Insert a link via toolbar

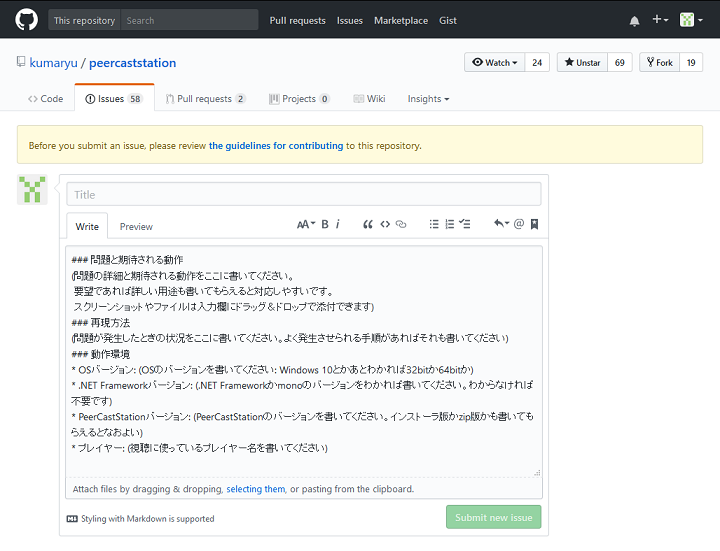401,224
